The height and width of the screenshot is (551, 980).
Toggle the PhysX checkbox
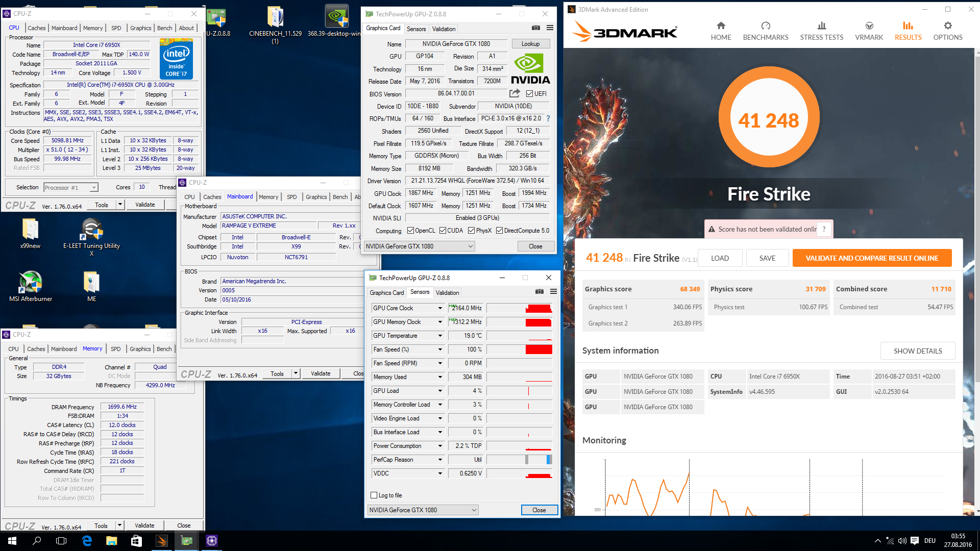(471, 231)
